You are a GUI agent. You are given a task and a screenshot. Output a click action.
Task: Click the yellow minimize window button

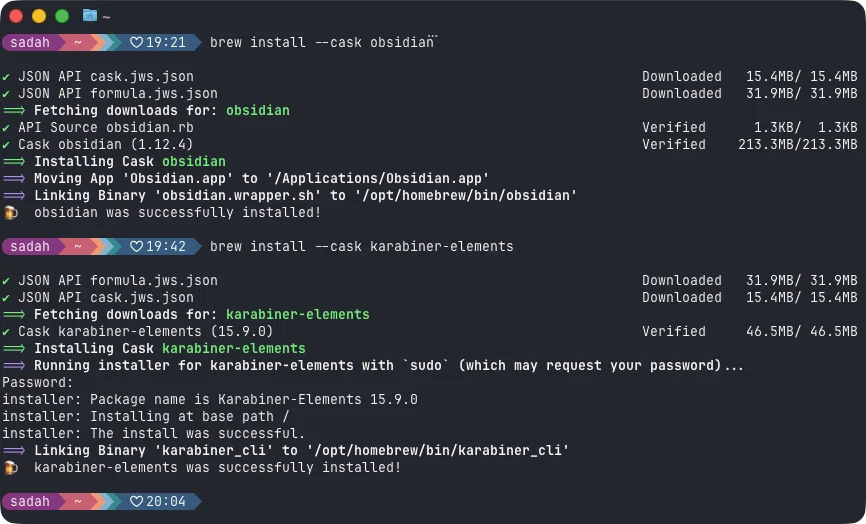coord(39,16)
